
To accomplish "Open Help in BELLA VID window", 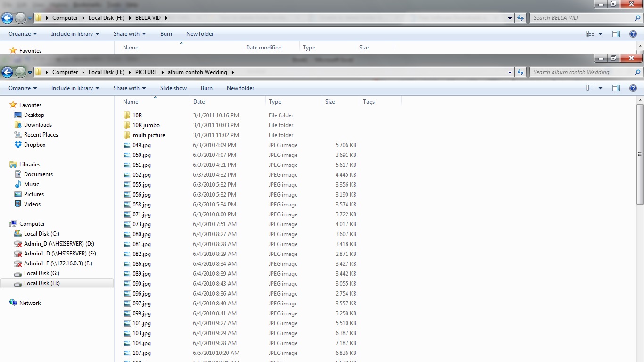I will tap(633, 34).
